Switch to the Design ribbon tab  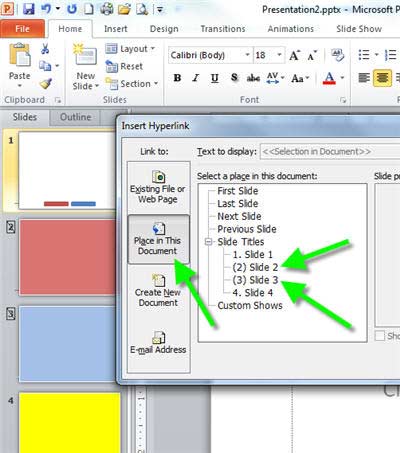click(x=164, y=29)
